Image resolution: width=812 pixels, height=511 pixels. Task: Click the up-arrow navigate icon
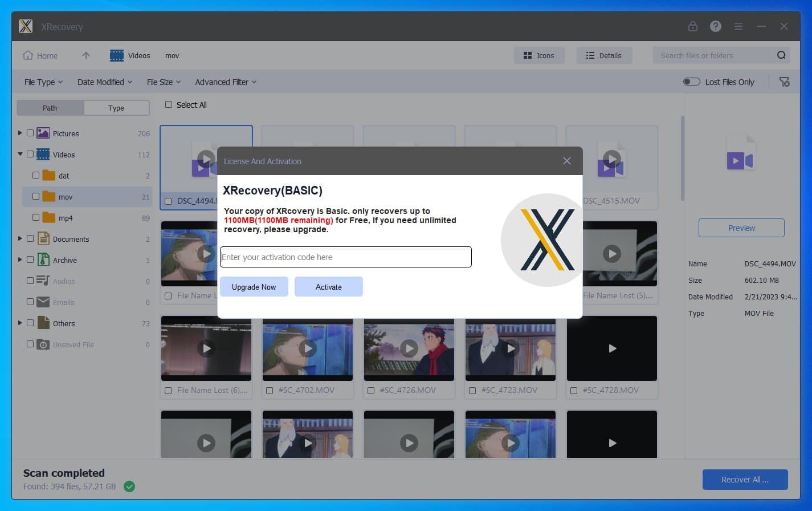pos(86,55)
